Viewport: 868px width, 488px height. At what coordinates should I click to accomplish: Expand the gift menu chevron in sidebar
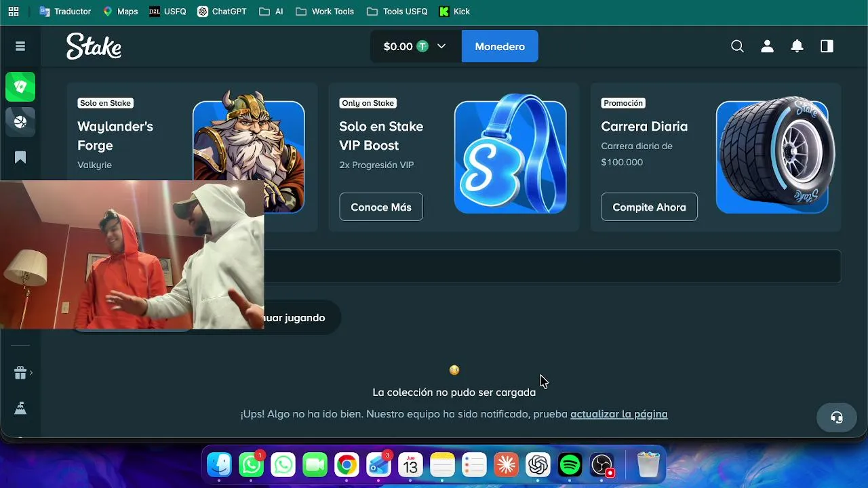point(31,373)
